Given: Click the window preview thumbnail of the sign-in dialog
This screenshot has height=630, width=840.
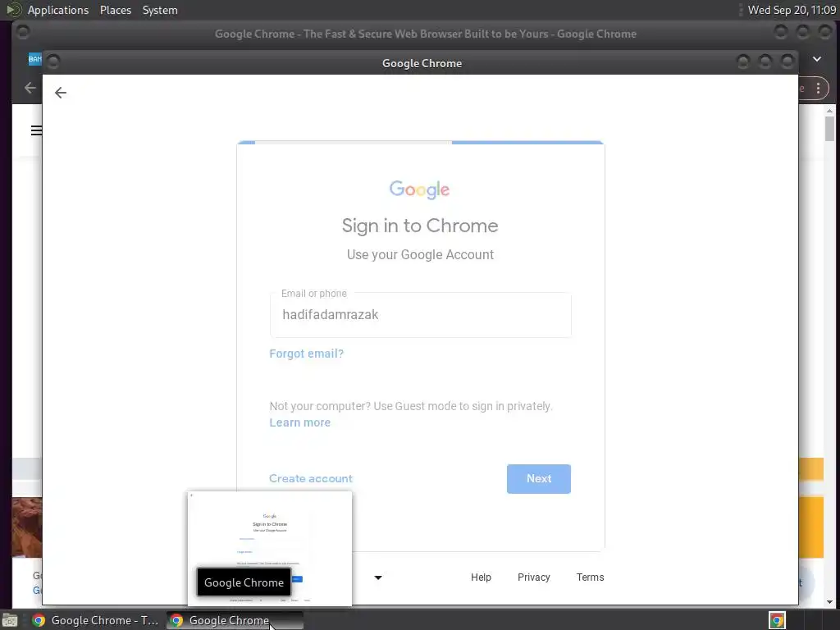Looking at the screenshot, I should pos(270,549).
